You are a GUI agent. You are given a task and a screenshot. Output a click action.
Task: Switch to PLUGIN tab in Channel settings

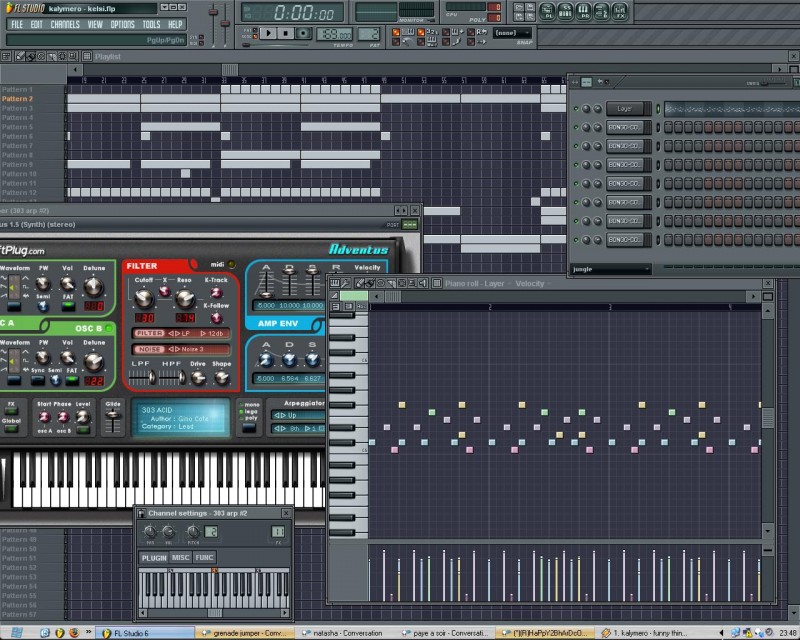pyautogui.click(x=154, y=557)
